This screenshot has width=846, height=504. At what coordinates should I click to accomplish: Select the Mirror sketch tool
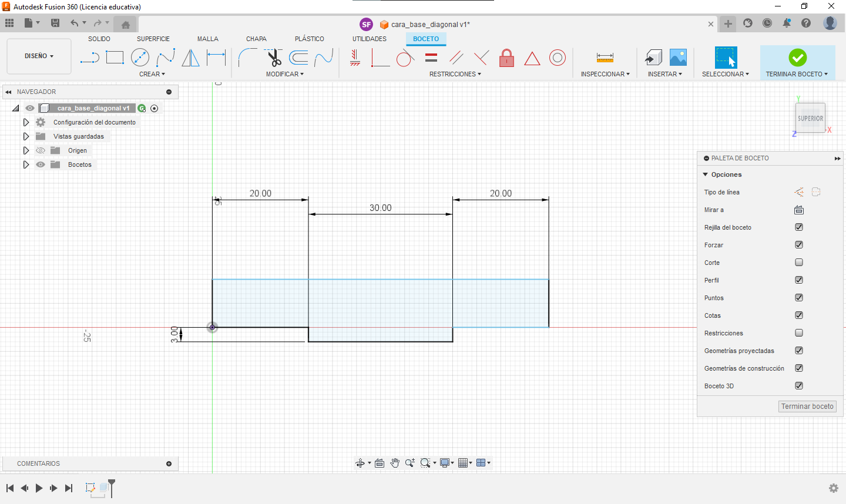190,58
